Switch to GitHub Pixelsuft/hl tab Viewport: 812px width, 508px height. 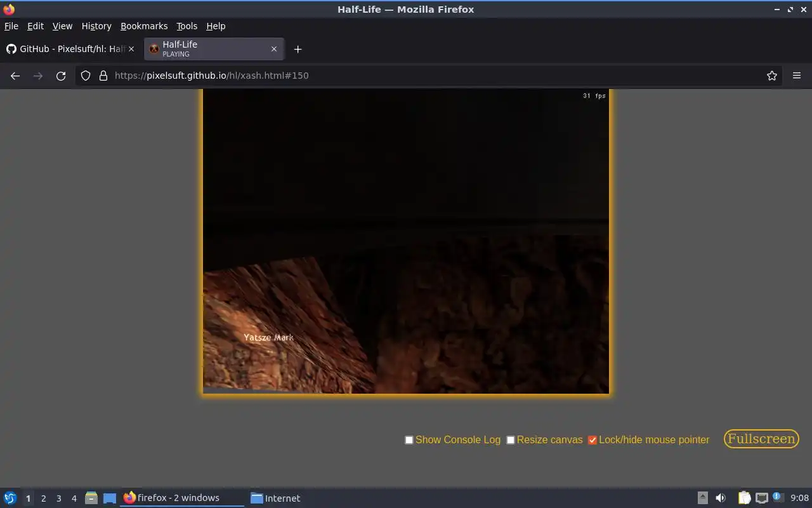coord(70,49)
